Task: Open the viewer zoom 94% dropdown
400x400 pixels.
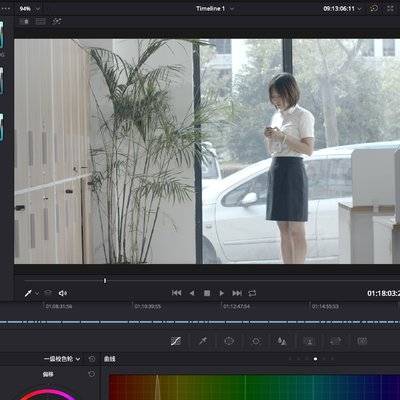Action: click(30, 9)
